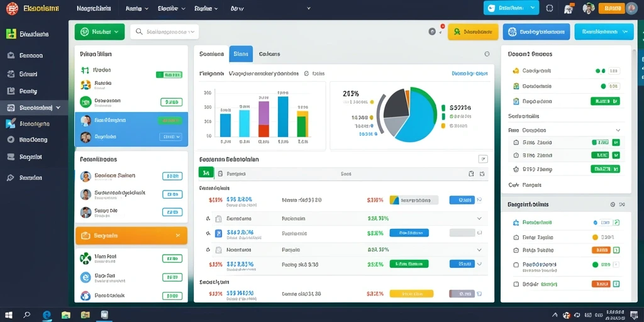
Task: Select the green grid icon at the sidebar top
Action: [x=11, y=34]
